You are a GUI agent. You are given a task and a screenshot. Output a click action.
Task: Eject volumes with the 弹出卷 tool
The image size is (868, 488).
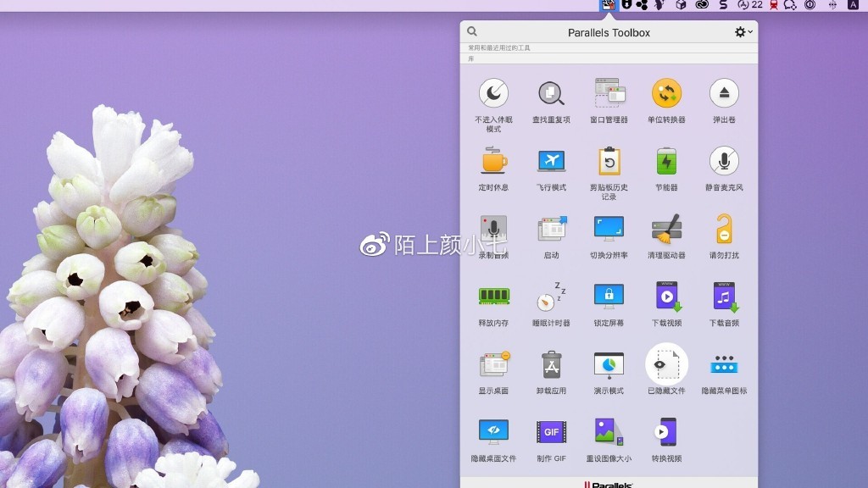click(724, 95)
